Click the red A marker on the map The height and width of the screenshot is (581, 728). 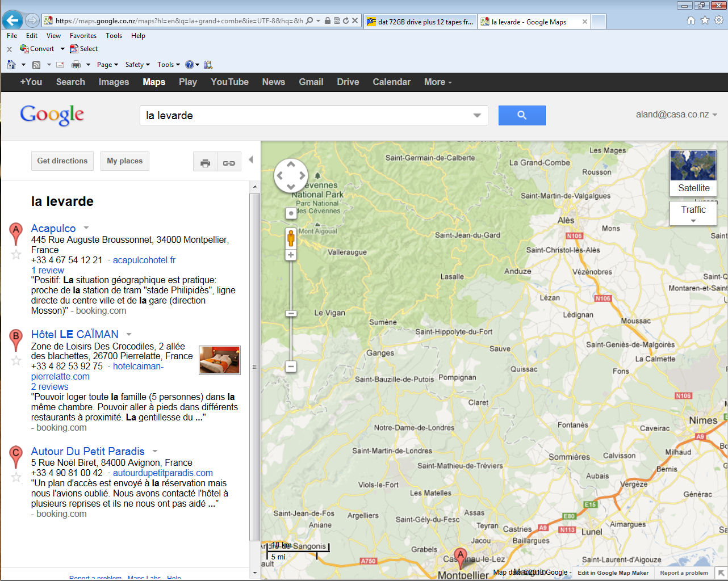pyautogui.click(x=461, y=558)
